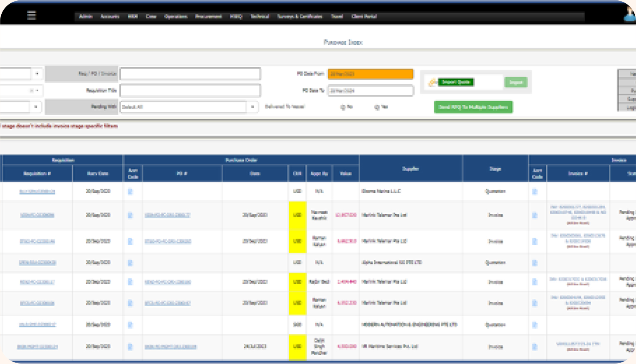
Task: Click requisition document icon in Modern Automation row
Action: point(130,325)
